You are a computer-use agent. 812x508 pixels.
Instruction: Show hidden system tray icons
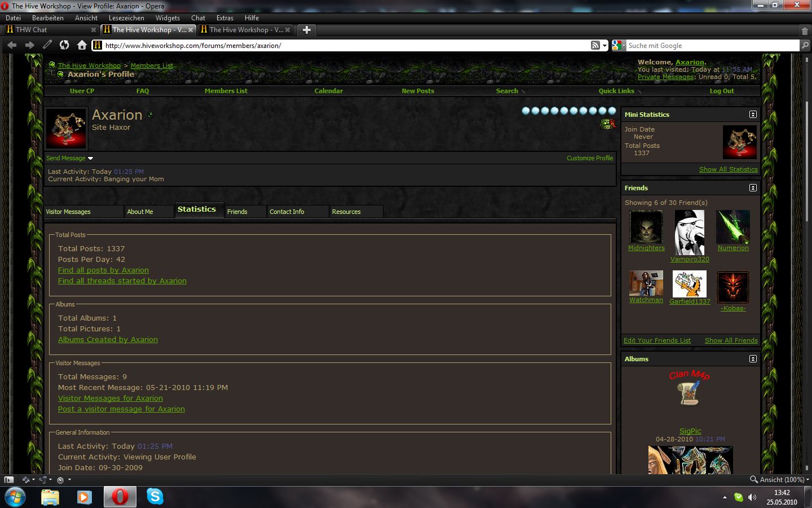[725, 497]
